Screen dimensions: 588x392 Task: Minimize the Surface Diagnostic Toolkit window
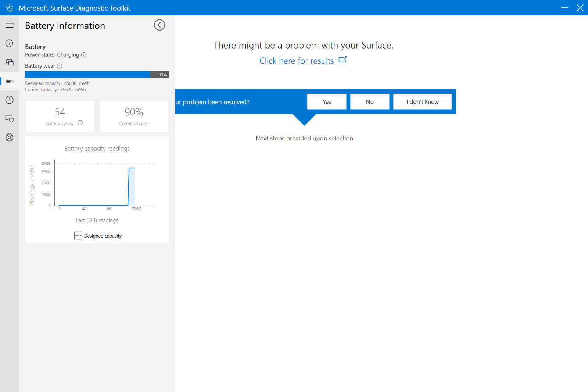[564, 8]
